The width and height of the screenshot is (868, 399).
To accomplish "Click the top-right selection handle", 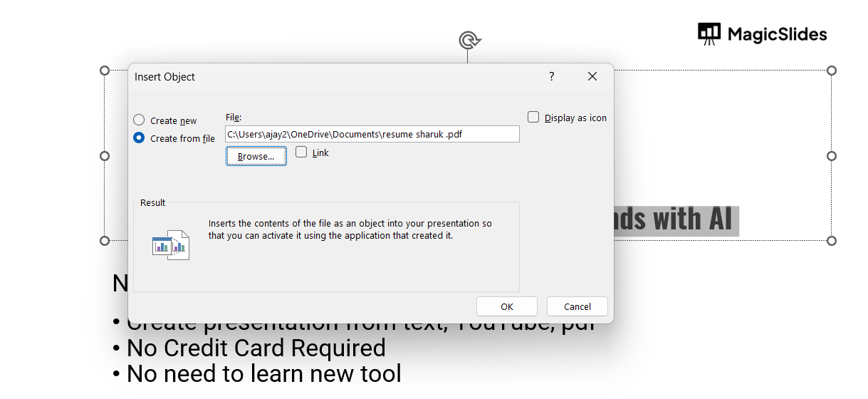I will click(x=832, y=71).
